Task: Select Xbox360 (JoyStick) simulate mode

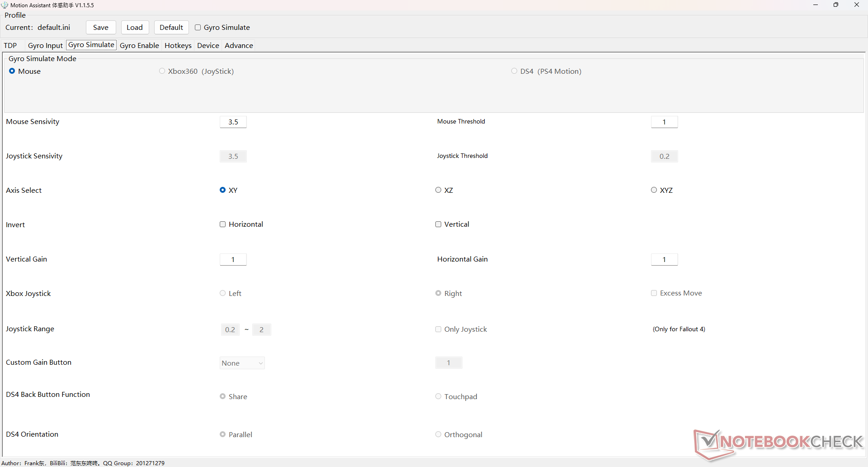Action: click(x=162, y=71)
